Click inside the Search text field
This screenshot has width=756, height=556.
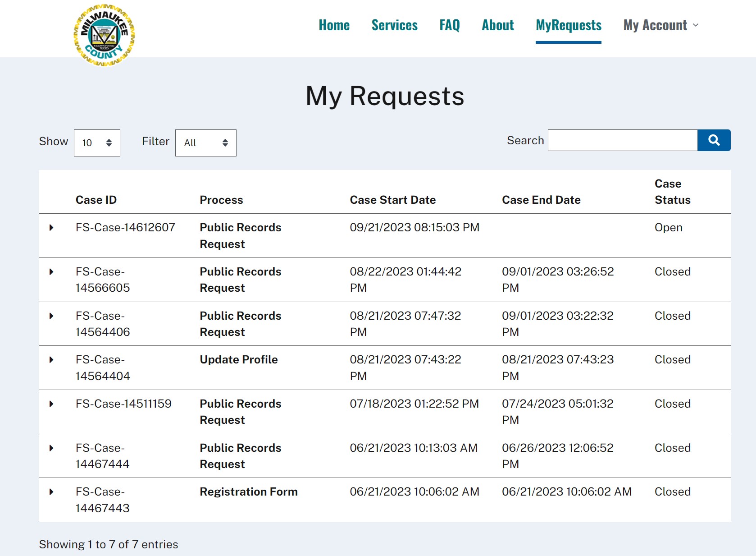(623, 140)
